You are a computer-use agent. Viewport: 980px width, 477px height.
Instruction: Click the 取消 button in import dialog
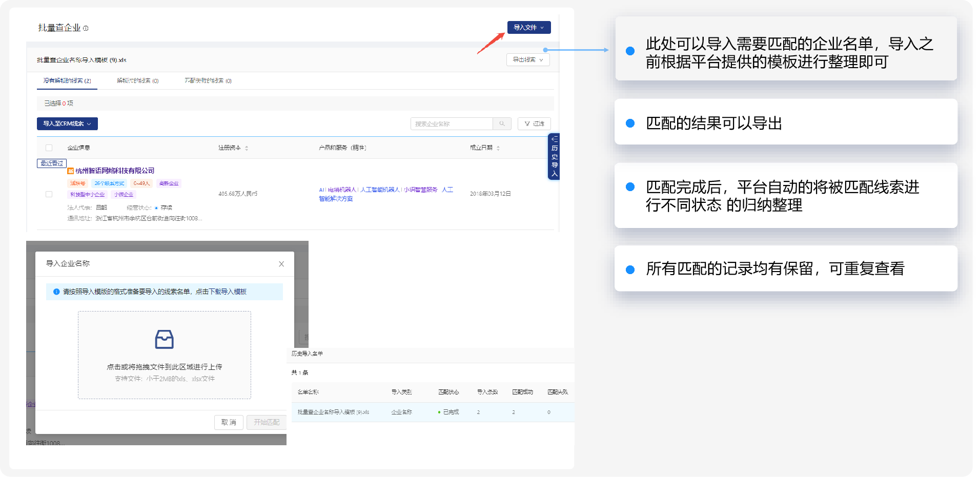[229, 422]
